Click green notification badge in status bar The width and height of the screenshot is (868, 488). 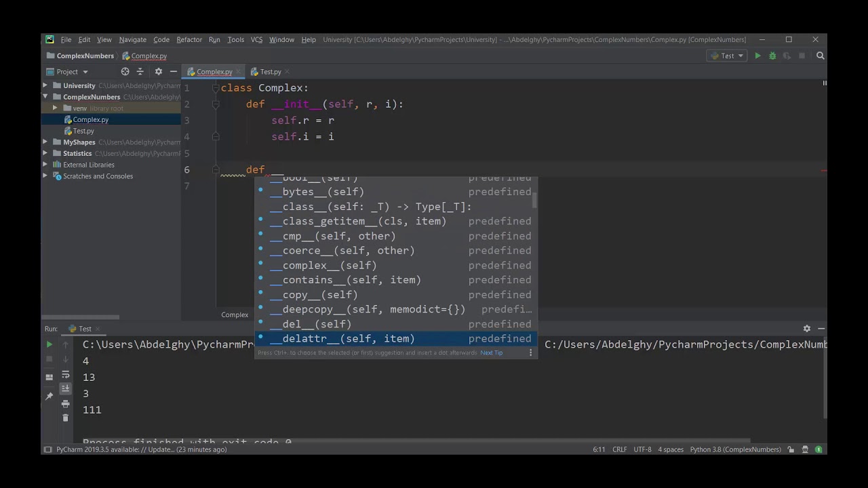(818, 449)
